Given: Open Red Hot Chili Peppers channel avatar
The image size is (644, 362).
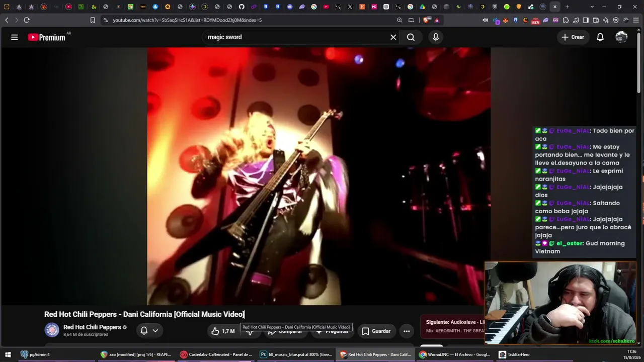Looking at the screenshot, I should [x=52, y=330].
